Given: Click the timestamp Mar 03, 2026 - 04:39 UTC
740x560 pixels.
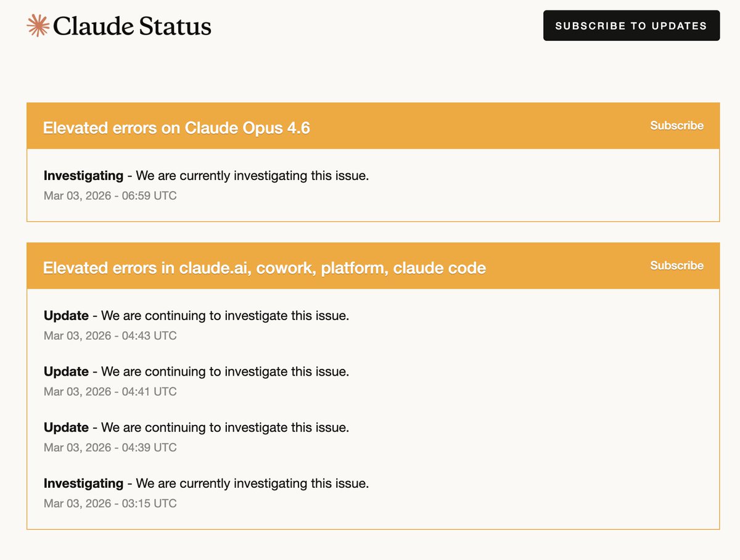Looking at the screenshot, I should pyautogui.click(x=110, y=448).
